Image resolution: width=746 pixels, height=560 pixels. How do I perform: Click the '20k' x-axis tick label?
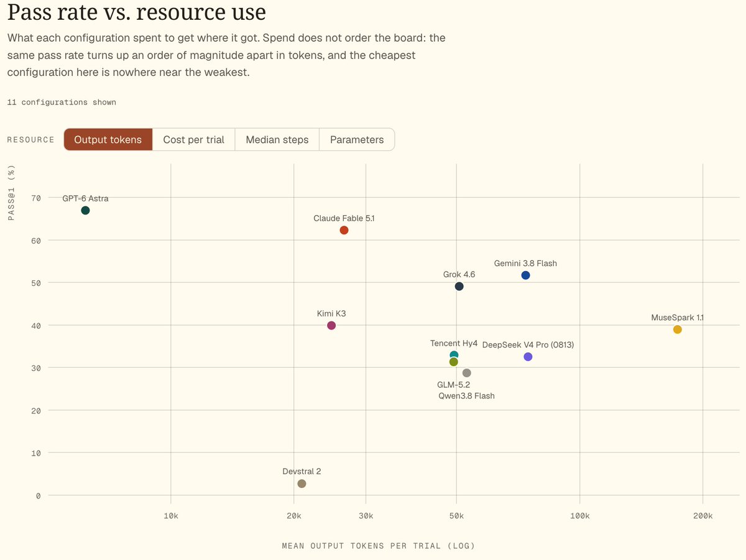pyautogui.click(x=294, y=515)
